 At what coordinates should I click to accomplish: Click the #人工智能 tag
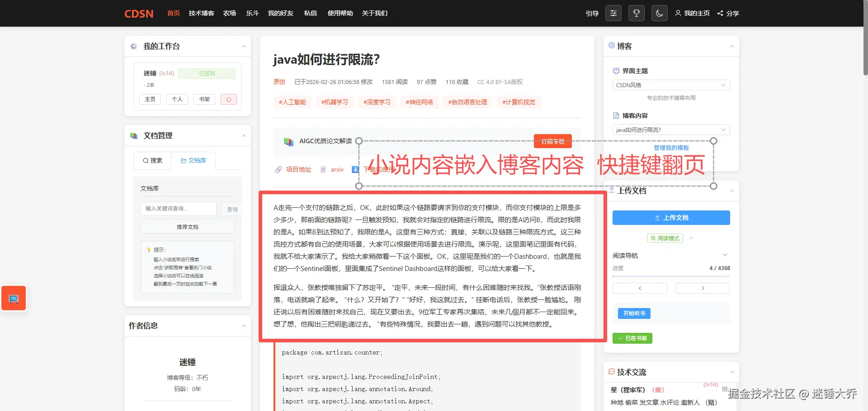coord(292,102)
